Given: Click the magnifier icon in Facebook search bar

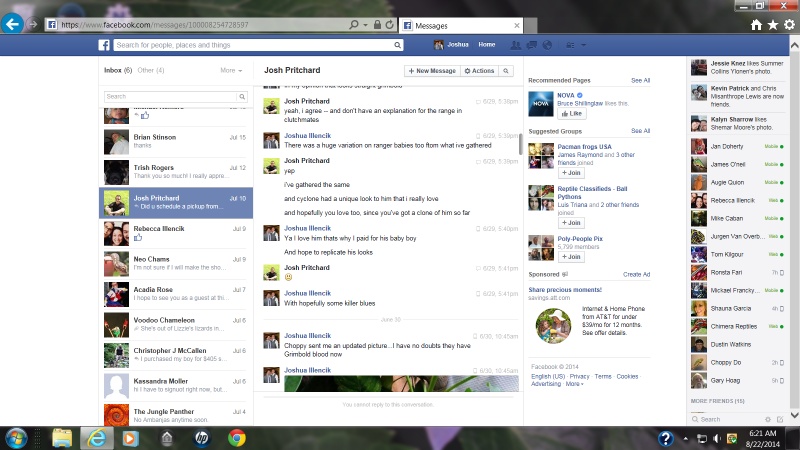Looking at the screenshot, I should (397, 45).
